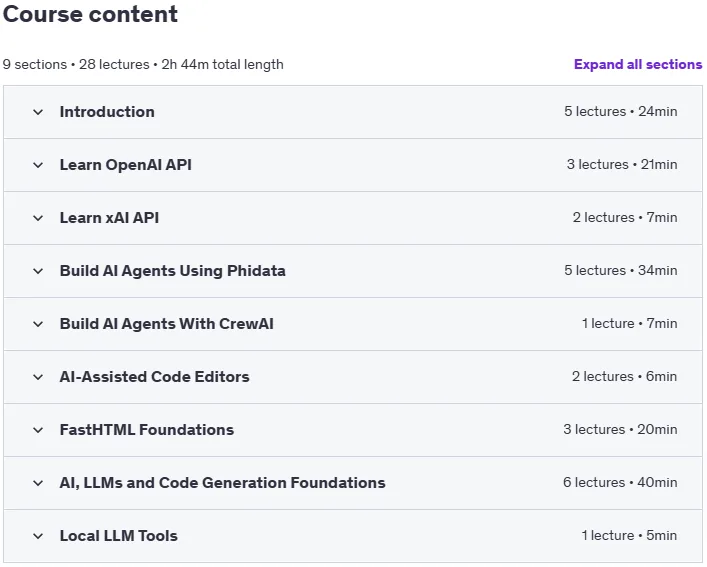The width and height of the screenshot is (707, 567).
Task: Select Build AI Agents With CrewAI title
Action: click(x=167, y=324)
